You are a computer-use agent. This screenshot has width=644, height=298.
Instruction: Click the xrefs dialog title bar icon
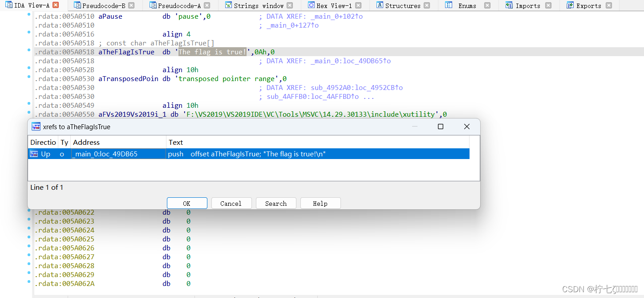coord(36,127)
